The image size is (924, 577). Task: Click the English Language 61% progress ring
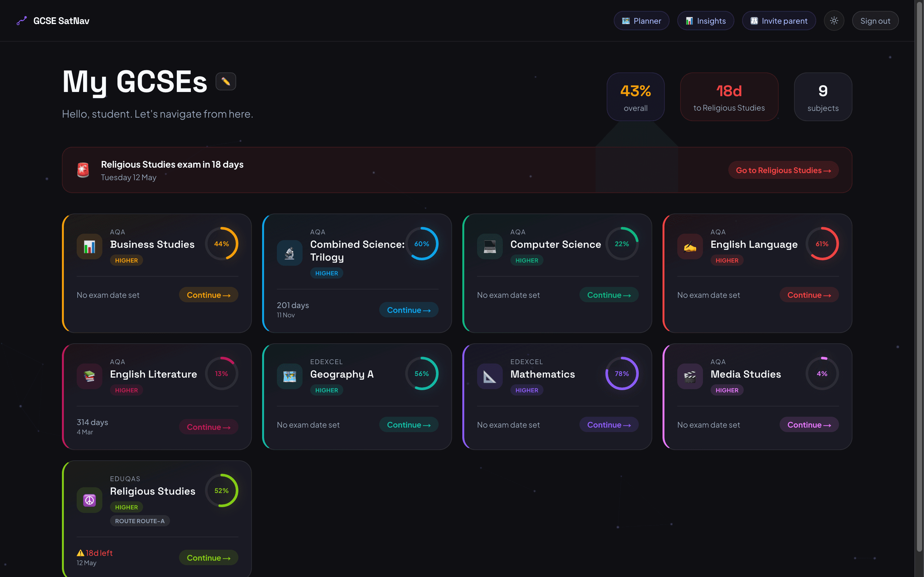point(822,244)
